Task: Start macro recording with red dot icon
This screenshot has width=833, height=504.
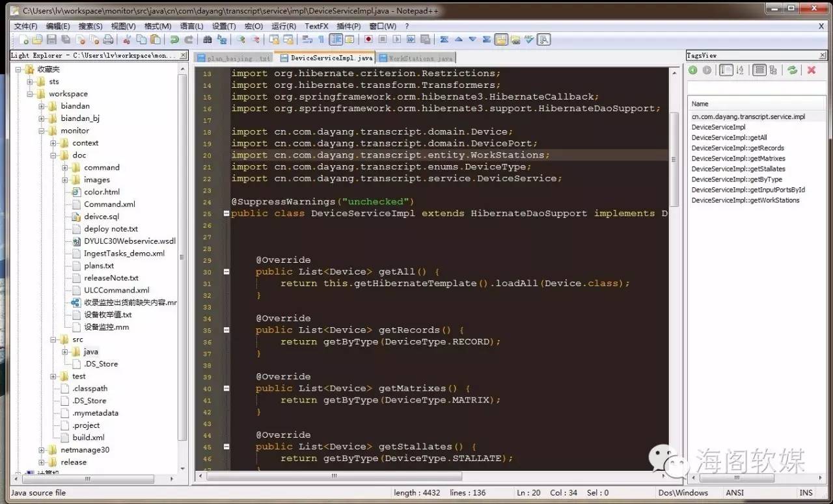Action: tap(368, 40)
